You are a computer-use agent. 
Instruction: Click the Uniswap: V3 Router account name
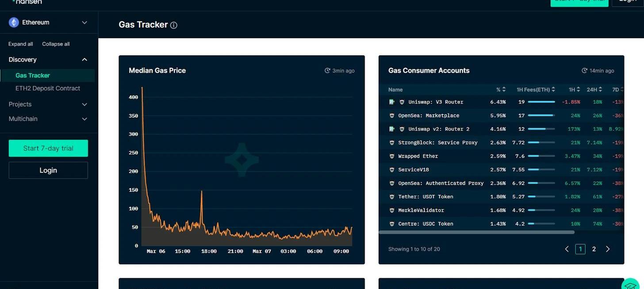[436, 102]
